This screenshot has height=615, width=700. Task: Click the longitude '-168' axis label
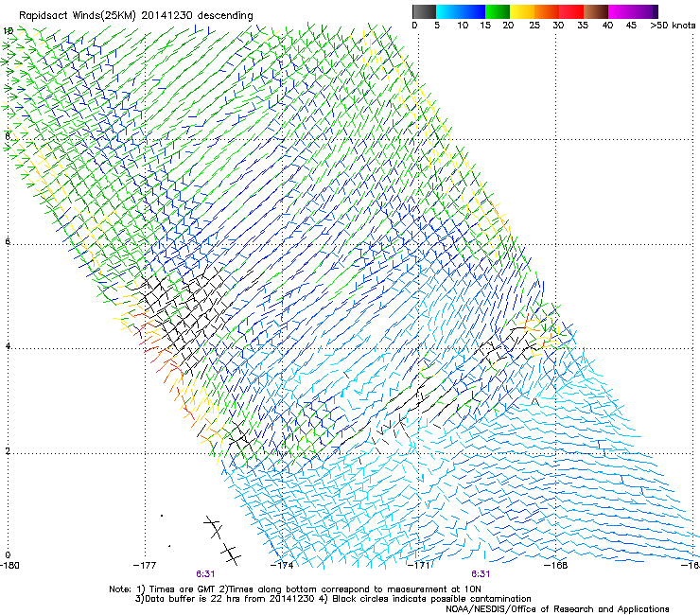[556, 565]
